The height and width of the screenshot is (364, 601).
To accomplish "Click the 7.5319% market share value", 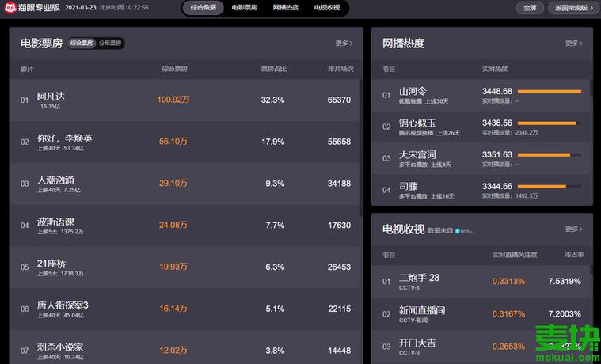I will (565, 281).
